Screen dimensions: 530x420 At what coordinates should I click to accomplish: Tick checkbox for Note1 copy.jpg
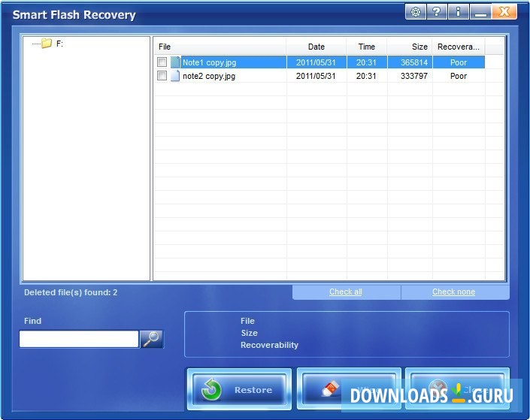coord(162,62)
